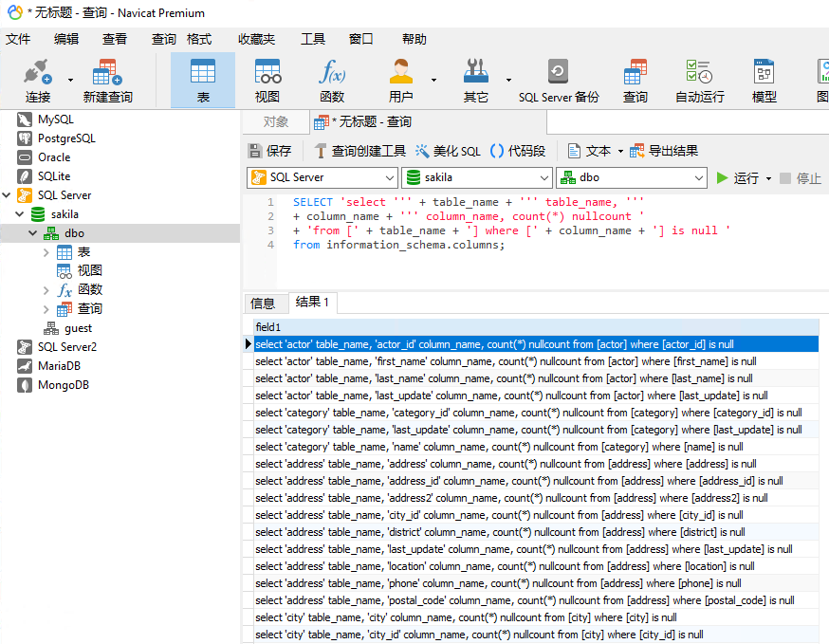This screenshot has width=829, height=644.
Task: Collapse the sakila database node
Action: click(20, 214)
